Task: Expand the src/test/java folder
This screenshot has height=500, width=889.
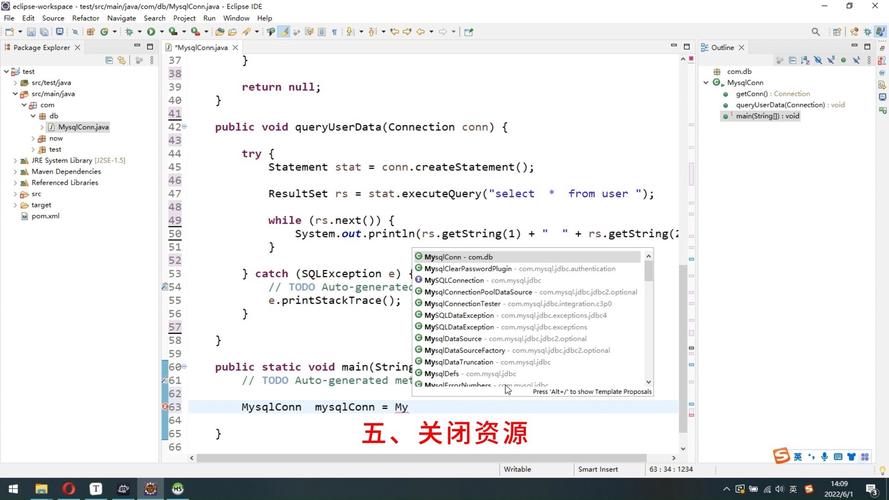Action: pos(15,83)
